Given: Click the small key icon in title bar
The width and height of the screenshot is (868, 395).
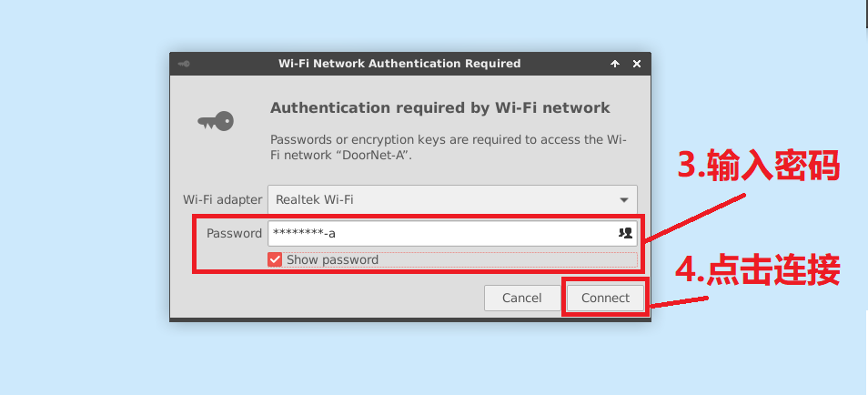Looking at the screenshot, I should click(x=184, y=64).
